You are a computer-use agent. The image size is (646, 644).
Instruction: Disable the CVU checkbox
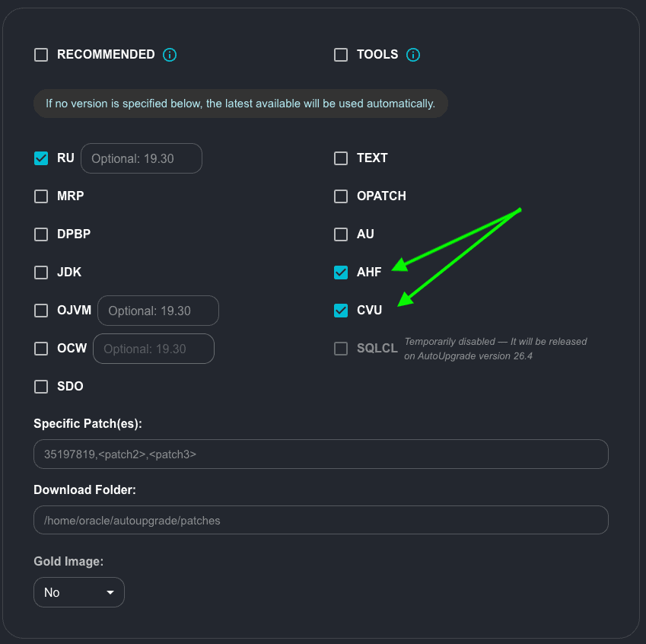click(x=341, y=311)
